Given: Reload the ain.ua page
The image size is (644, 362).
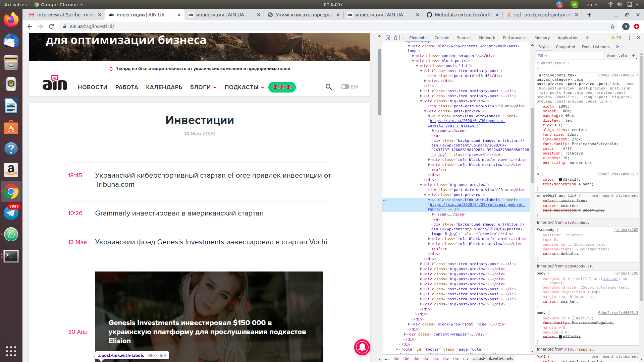Looking at the screenshot, I should tap(51, 26).
